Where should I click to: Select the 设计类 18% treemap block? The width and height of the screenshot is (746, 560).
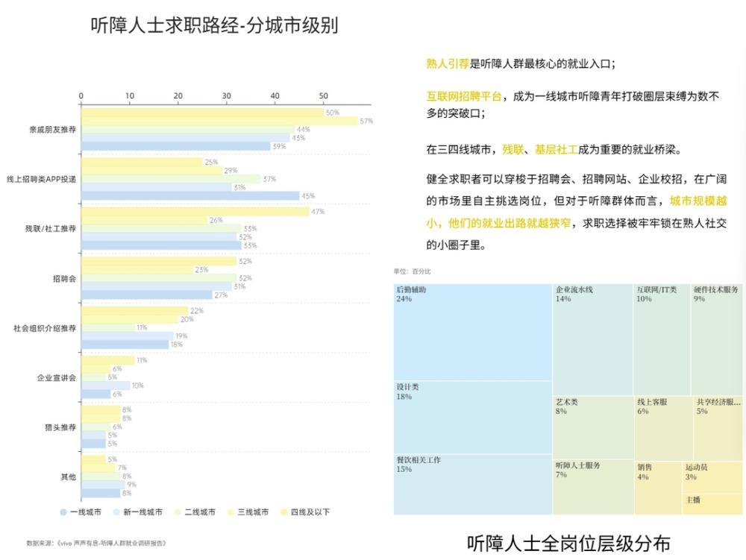pyautogui.click(x=473, y=418)
